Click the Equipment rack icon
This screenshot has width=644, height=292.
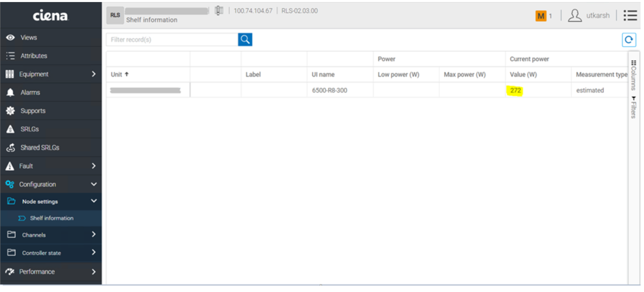tap(10, 74)
